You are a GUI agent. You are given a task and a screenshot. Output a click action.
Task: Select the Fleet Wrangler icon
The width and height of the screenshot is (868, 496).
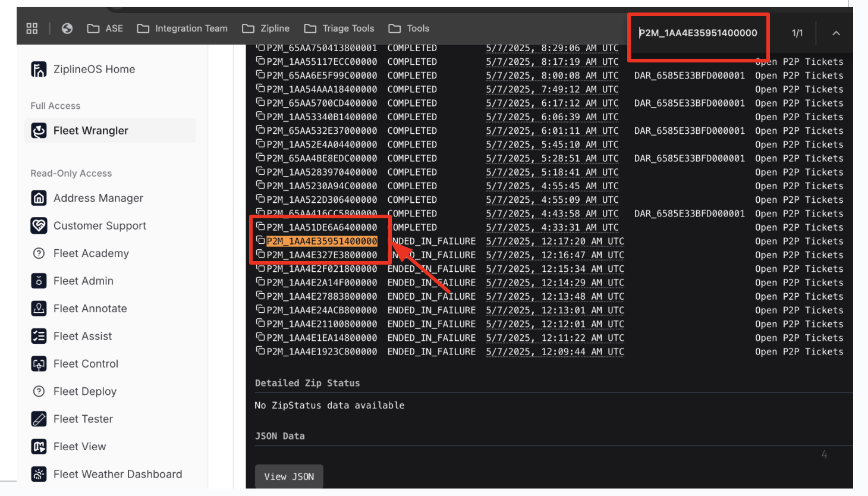click(39, 131)
